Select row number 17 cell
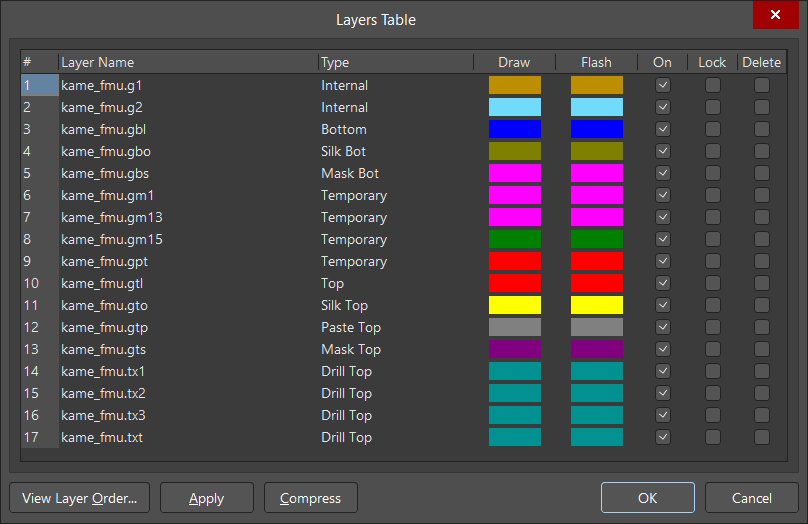808x524 pixels. (40, 437)
